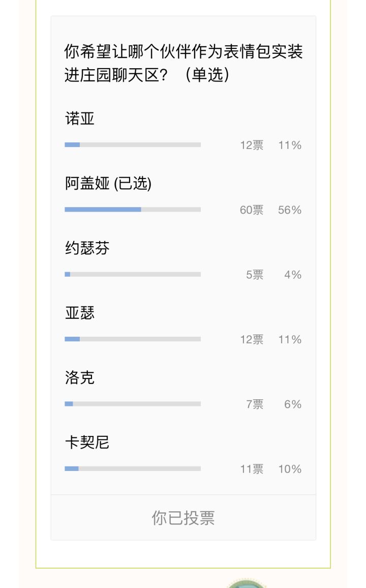Click the 洛克 vote progress bar

click(x=133, y=404)
